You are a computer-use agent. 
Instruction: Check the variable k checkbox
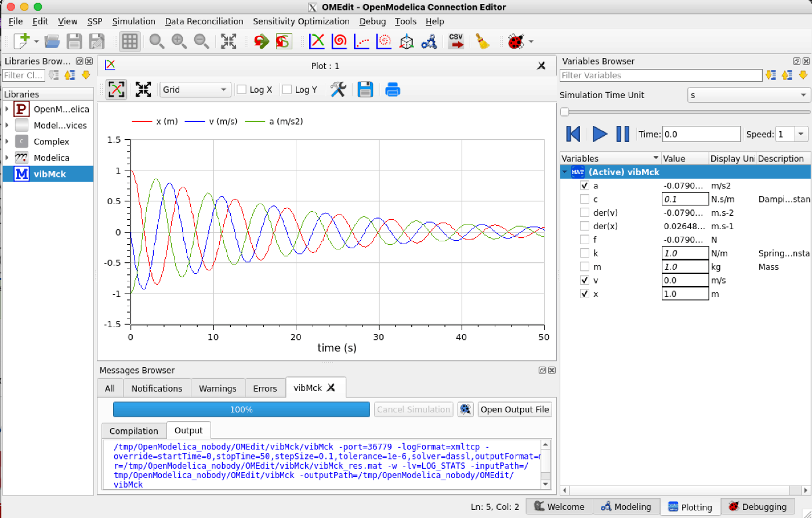tap(585, 253)
